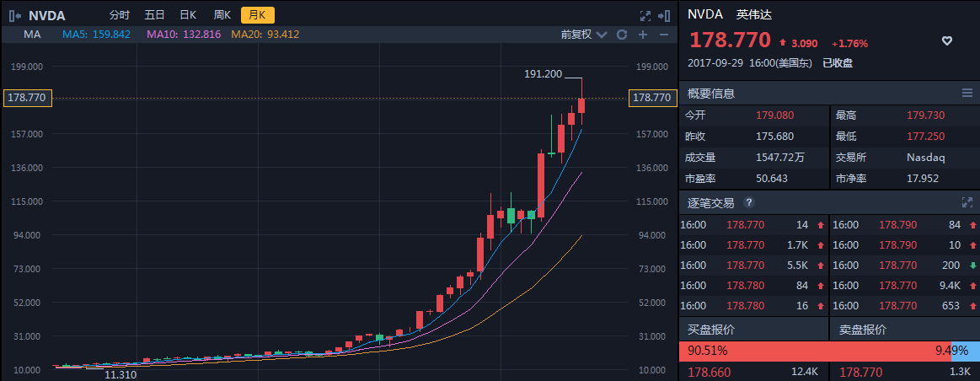
Task: Show help for 逐笔交易
Action: click(x=748, y=202)
